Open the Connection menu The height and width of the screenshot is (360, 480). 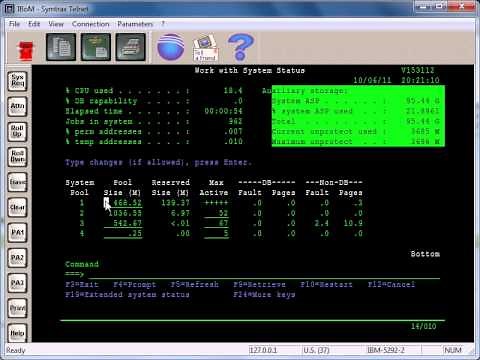tap(90, 24)
